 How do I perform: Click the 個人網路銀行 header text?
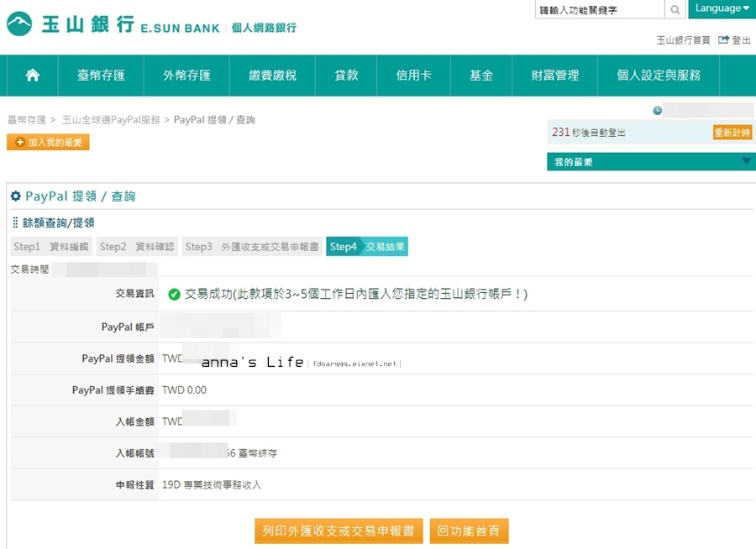click(x=264, y=28)
